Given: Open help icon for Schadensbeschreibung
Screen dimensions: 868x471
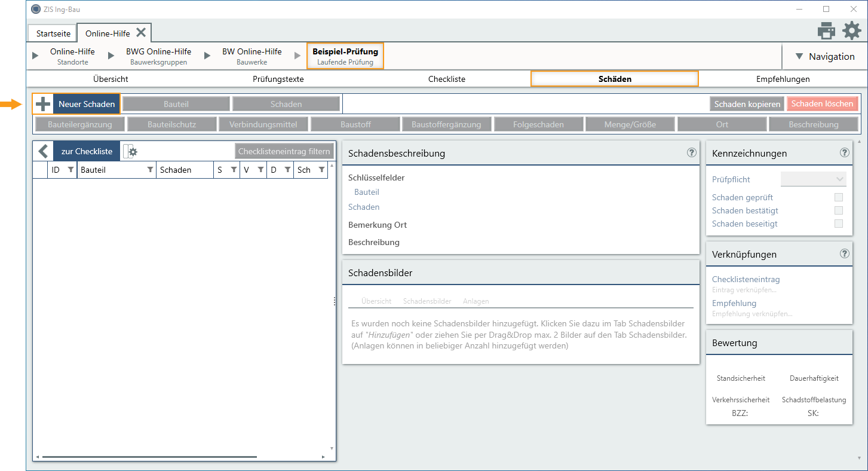Looking at the screenshot, I should [692, 152].
